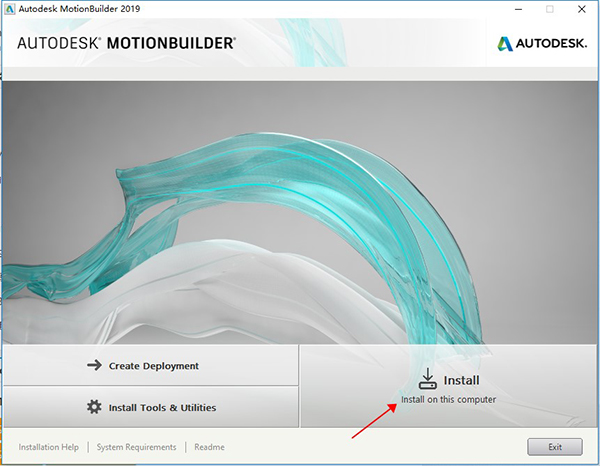The image size is (600, 466).
Task: Click the Autodesk logo in header
Action: [x=542, y=43]
